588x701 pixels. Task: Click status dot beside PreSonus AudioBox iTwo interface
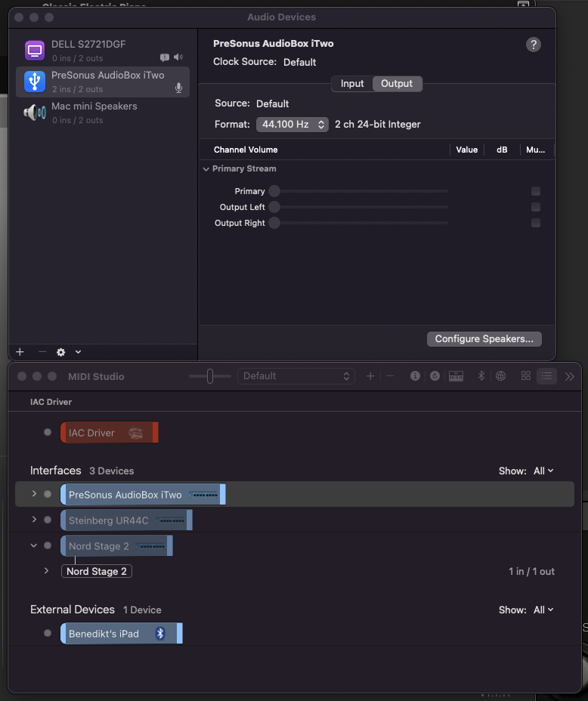tap(48, 494)
